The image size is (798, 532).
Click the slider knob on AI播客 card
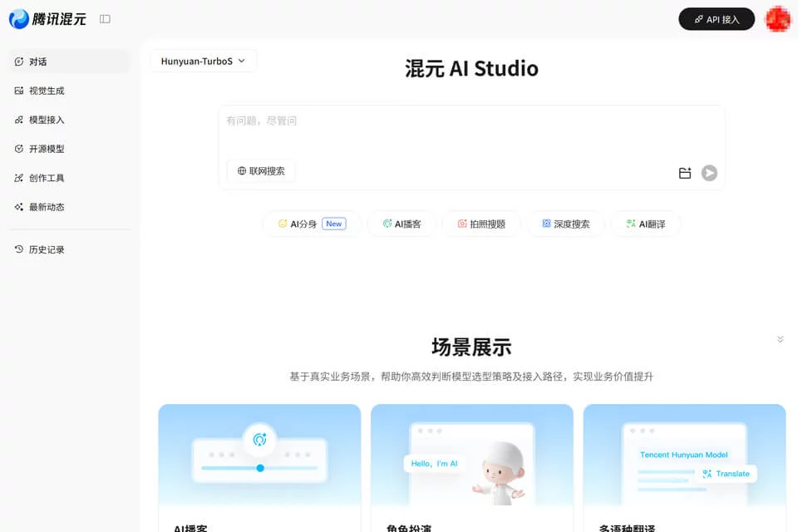(260, 468)
